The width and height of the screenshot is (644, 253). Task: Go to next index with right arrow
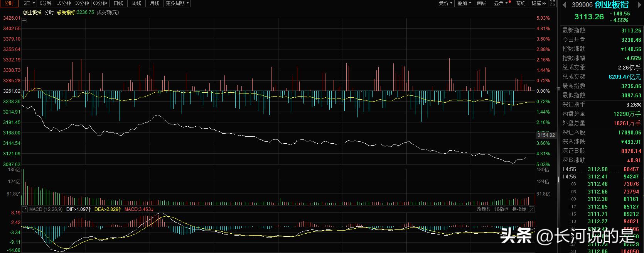(x=639, y=5)
